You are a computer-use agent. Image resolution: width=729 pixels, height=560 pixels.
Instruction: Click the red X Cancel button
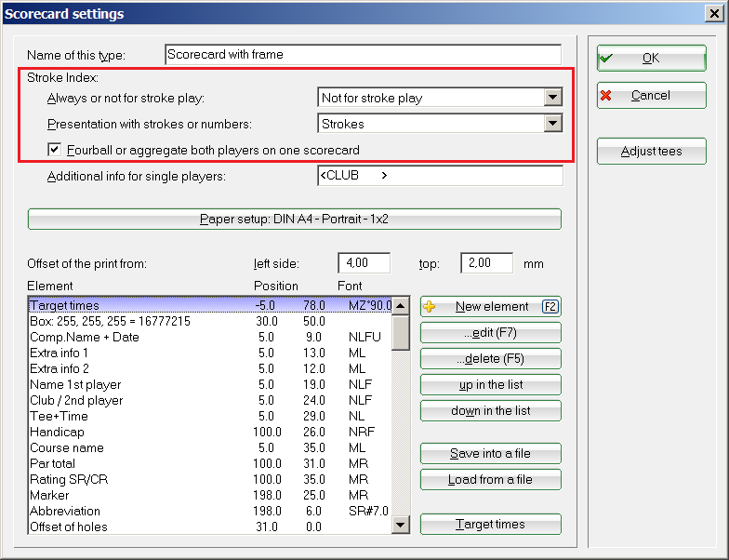(651, 95)
